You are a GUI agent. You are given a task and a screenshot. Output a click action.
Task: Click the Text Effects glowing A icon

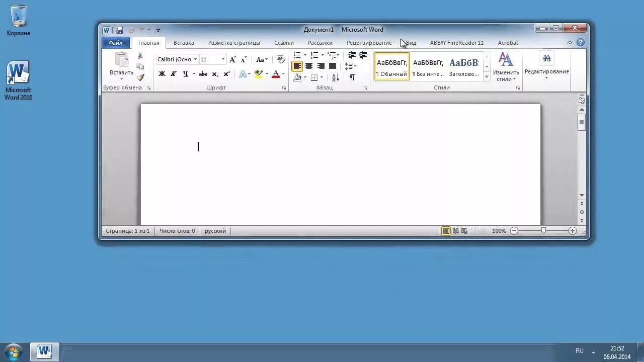(x=243, y=74)
